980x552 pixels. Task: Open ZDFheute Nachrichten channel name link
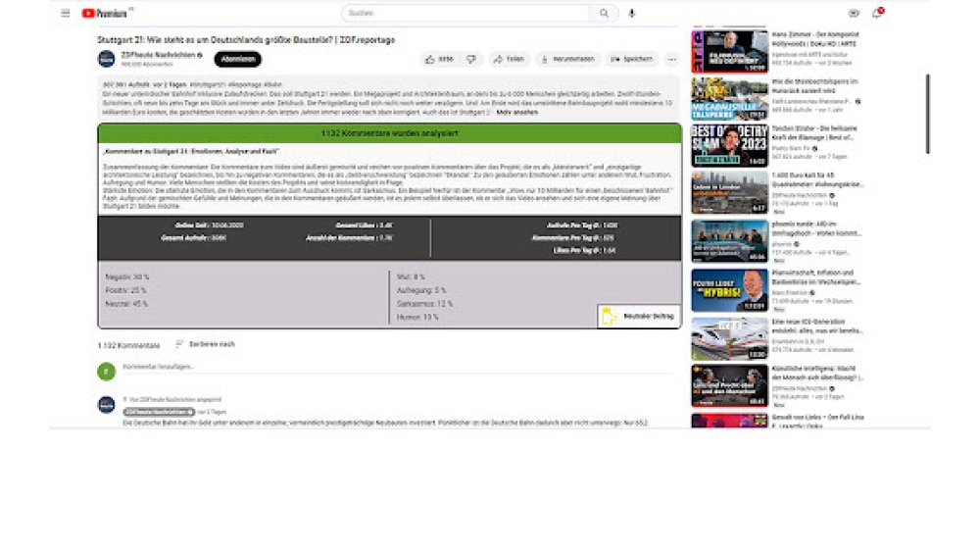click(x=158, y=55)
